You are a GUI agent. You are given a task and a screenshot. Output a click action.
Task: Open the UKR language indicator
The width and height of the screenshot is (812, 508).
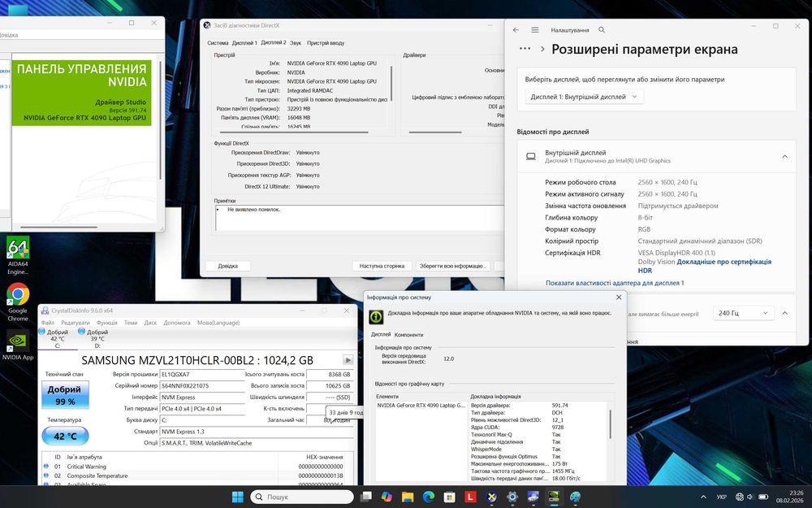[721, 497]
